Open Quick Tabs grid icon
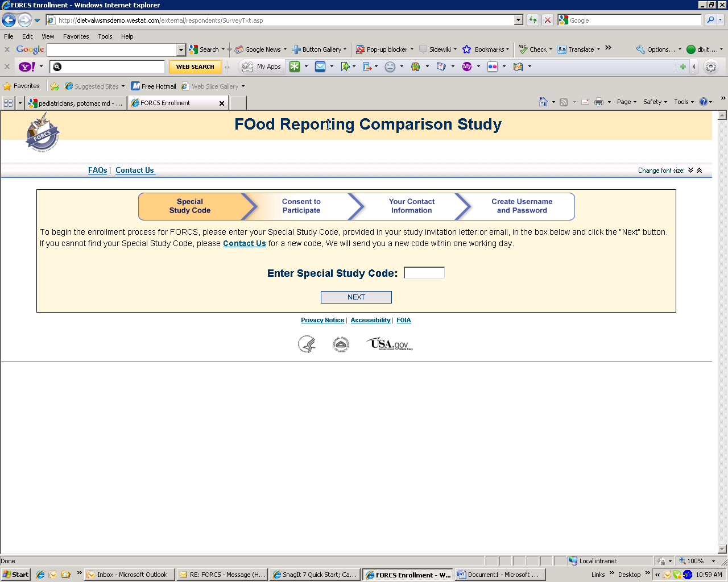Viewport: 728px width, 582px height. (8, 103)
